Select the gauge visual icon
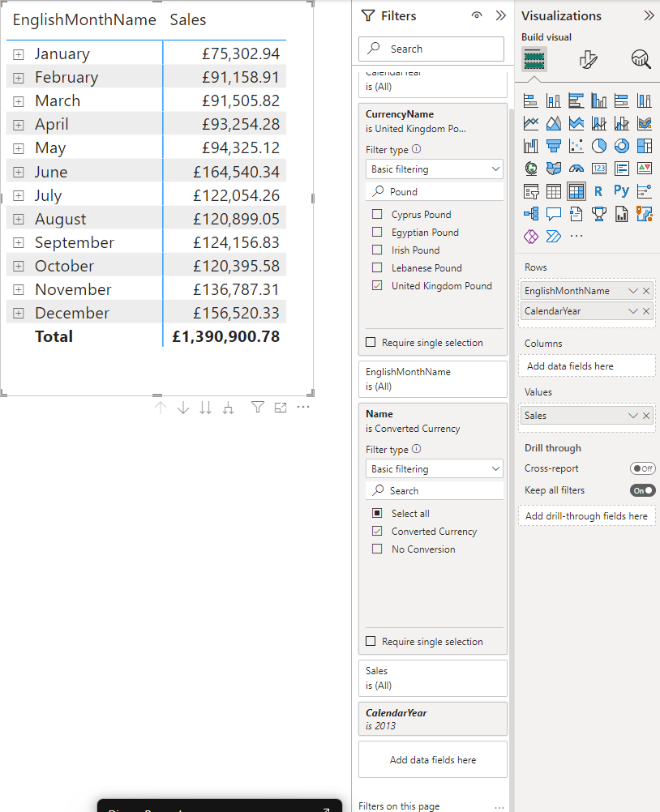Image resolution: width=660 pixels, height=812 pixels. coord(576,169)
